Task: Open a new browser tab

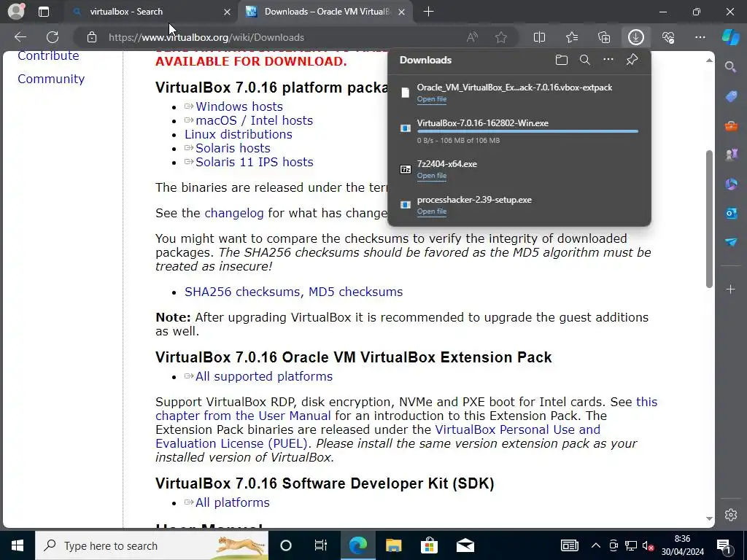Action: (428, 12)
